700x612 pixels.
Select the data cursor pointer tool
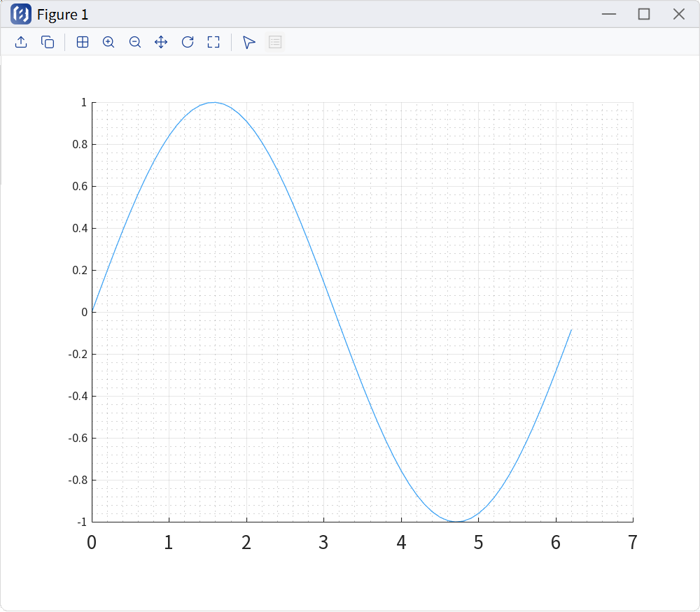(248, 42)
